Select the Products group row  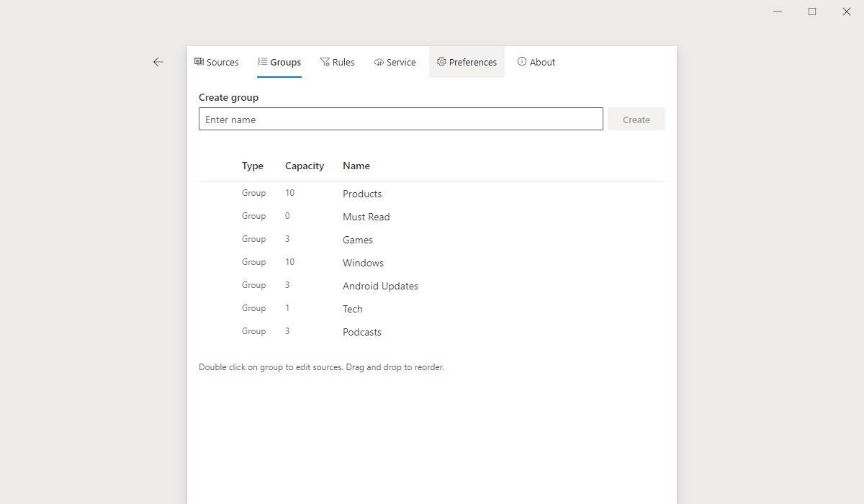[362, 193]
